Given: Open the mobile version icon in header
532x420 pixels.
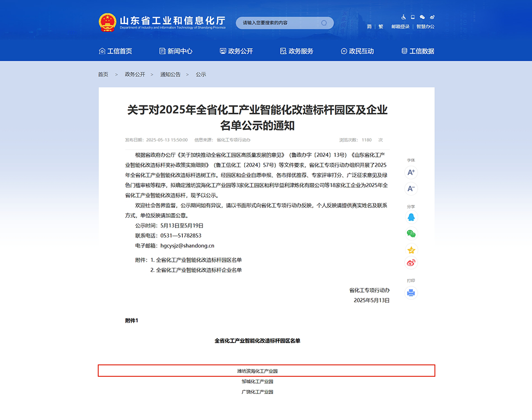Looking at the screenshot, I should 413,17.
